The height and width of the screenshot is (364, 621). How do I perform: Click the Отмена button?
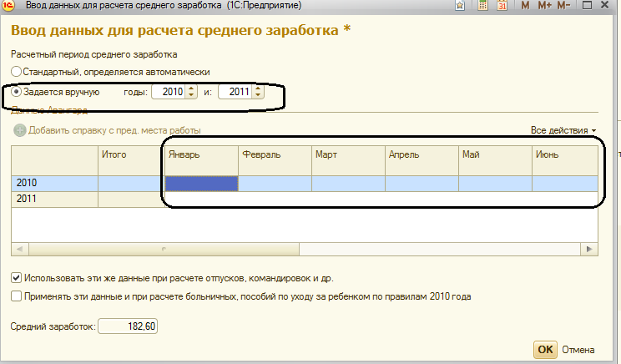578,350
